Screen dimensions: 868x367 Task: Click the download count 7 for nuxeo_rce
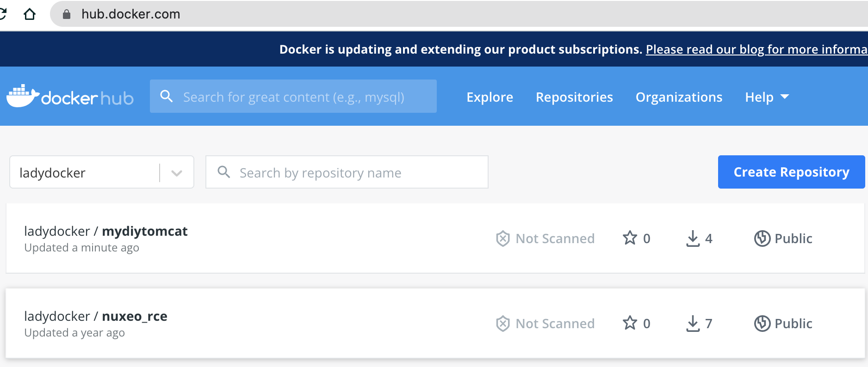[x=708, y=324]
